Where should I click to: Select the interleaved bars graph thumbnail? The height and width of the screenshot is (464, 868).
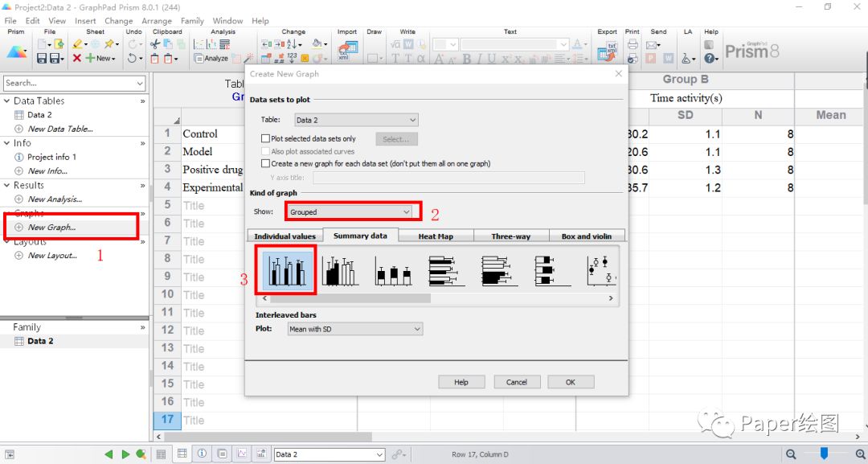pyautogui.click(x=286, y=271)
